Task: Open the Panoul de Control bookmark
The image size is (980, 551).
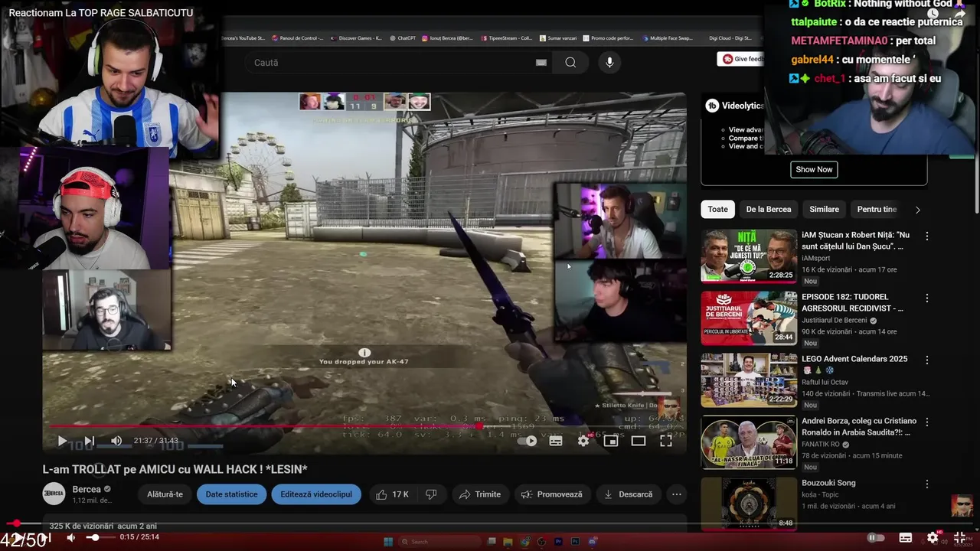Action: (297, 37)
